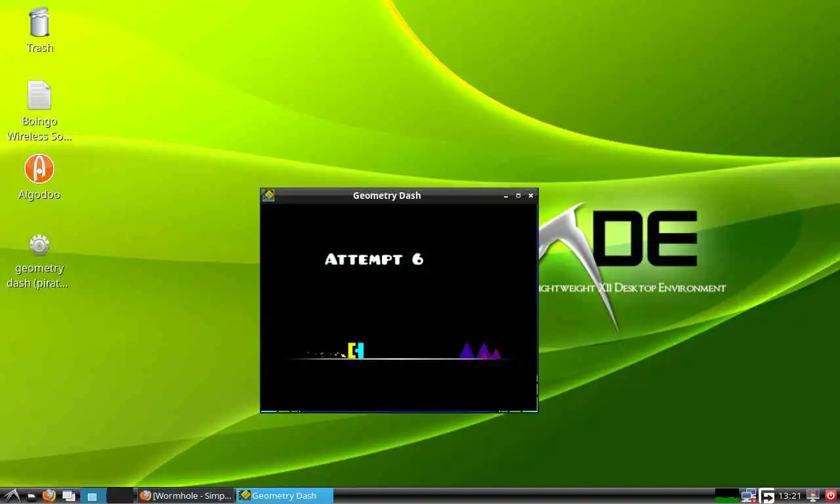The width and height of the screenshot is (840, 504).
Task: Click the show desktop windows icon
Action: pyautogui.click(x=69, y=496)
